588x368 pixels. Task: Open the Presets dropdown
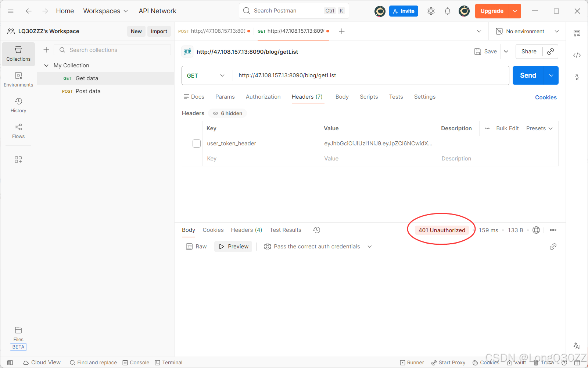click(x=539, y=128)
